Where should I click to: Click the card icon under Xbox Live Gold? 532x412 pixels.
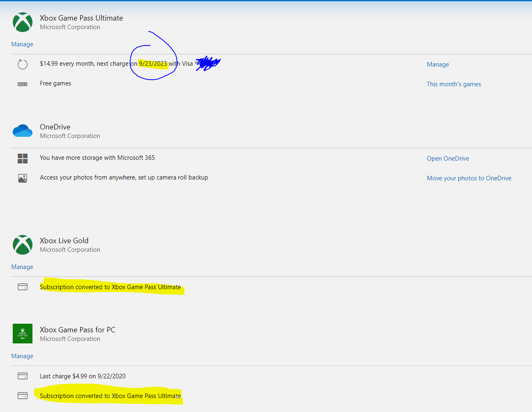point(23,287)
